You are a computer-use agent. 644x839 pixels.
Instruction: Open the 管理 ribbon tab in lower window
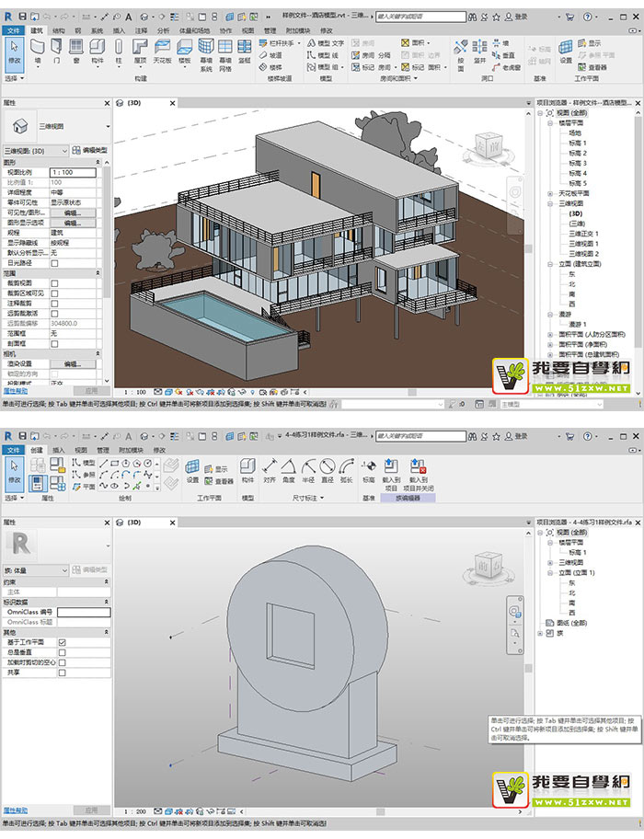pyautogui.click(x=103, y=450)
